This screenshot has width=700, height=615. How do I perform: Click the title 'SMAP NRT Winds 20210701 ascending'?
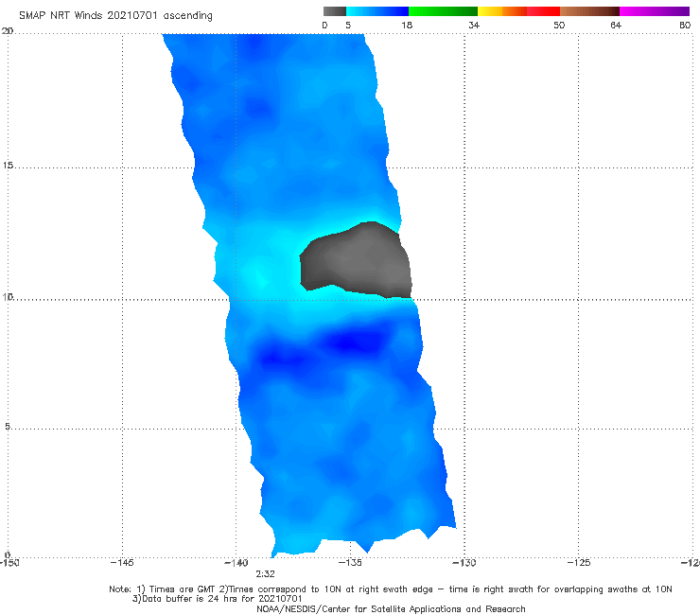[x=115, y=16]
